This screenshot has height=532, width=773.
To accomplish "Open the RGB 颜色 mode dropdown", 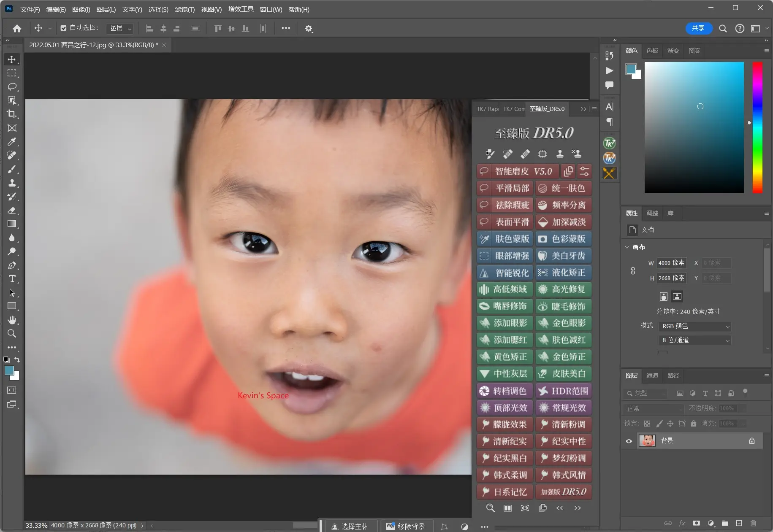I will tap(694, 326).
